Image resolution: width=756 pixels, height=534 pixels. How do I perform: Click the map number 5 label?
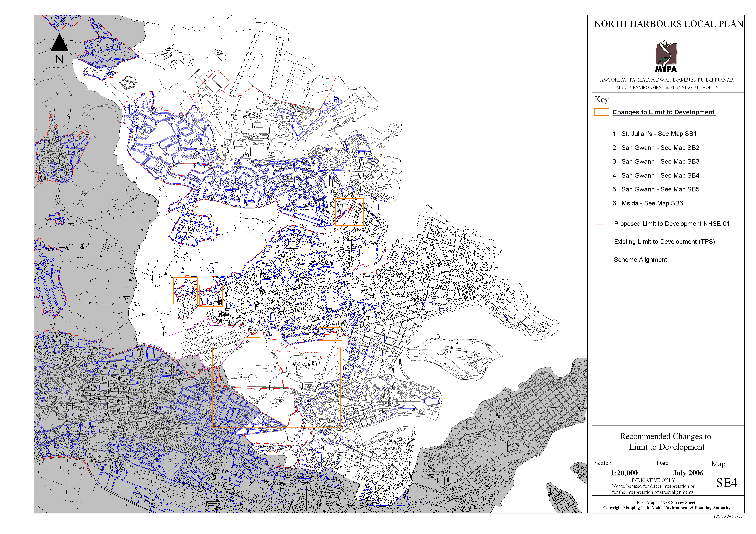click(x=324, y=320)
